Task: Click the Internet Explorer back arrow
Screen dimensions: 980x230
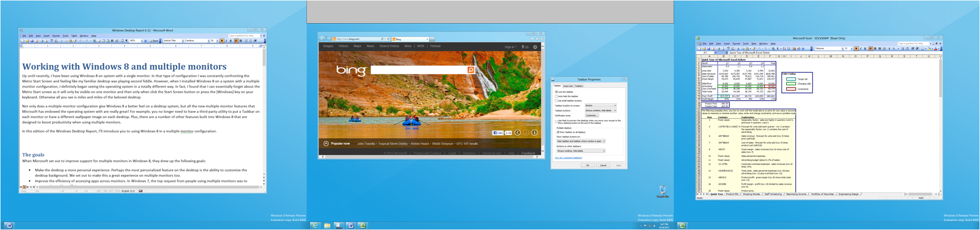Action: coord(322,39)
